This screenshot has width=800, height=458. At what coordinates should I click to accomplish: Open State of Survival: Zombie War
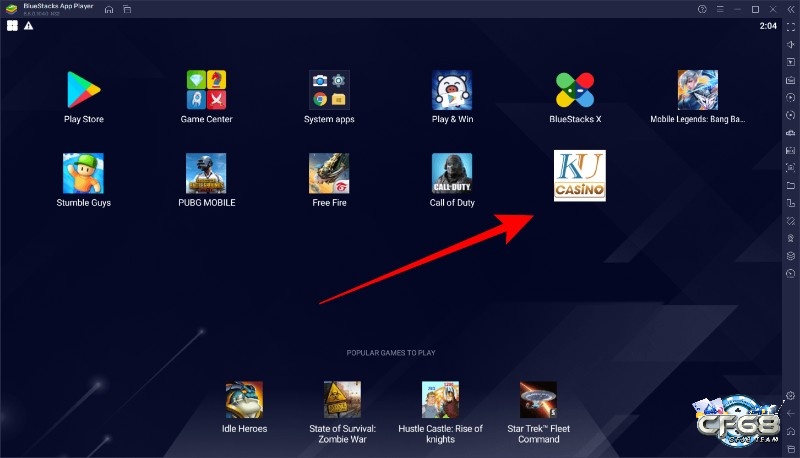[342, 400]
